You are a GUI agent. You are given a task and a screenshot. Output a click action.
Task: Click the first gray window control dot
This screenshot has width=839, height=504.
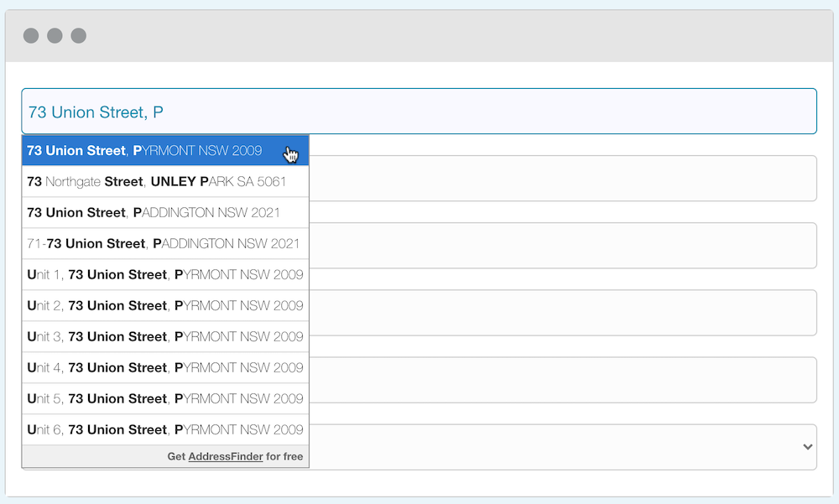point(31,35)
